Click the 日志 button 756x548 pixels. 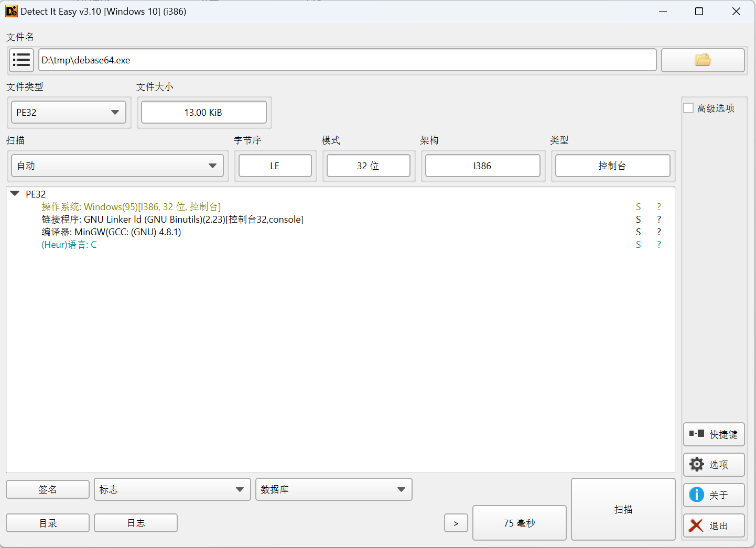136,523
